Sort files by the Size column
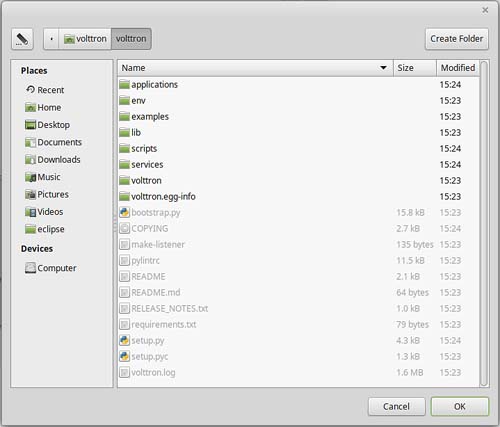The image size is (500, 427). pos(415,68)
